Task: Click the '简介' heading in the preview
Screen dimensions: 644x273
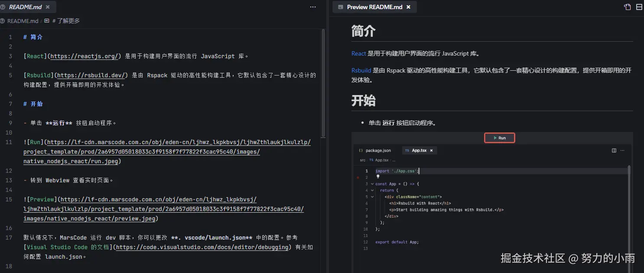Action: click(363, 31)
